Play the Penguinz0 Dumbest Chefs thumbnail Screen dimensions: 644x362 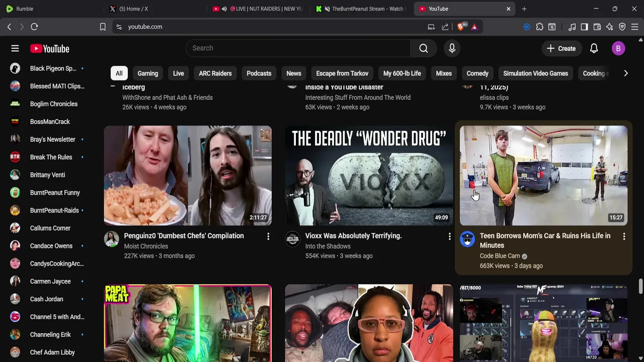tap(188, 175)
